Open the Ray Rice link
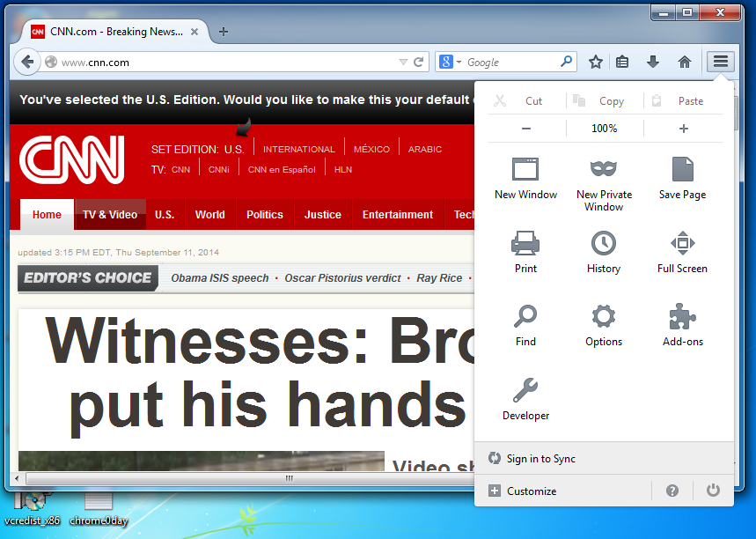This screenshot has width=756, height=539. 439,278
